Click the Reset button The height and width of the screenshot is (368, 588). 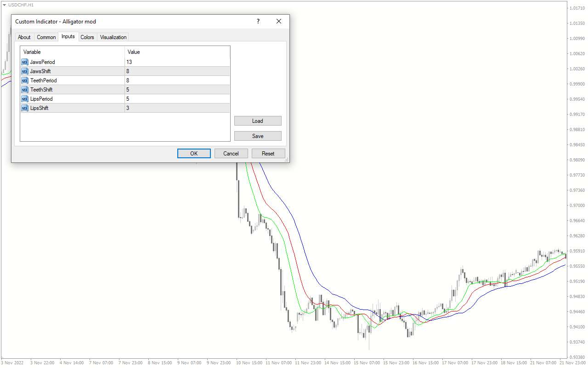tap(268, 154)
